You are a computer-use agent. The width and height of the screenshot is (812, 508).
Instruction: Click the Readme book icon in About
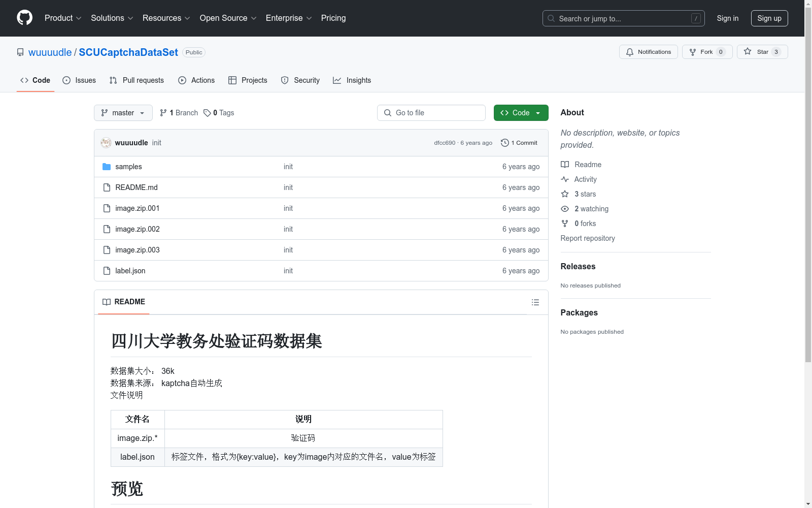click(x=565, y=165)
